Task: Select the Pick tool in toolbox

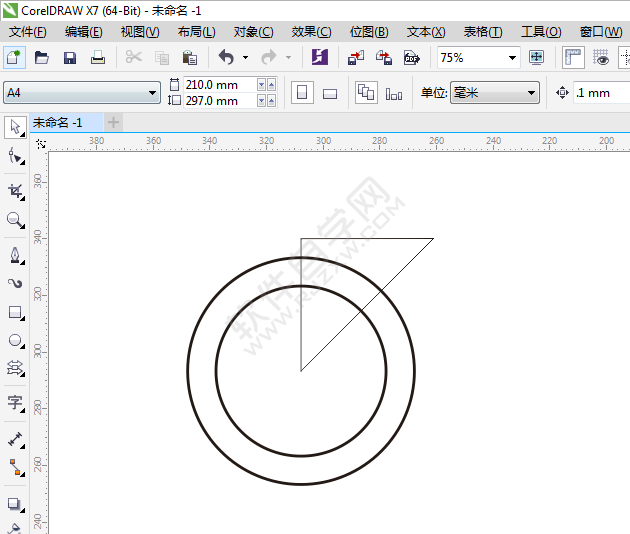Action: tap(15, 127)
